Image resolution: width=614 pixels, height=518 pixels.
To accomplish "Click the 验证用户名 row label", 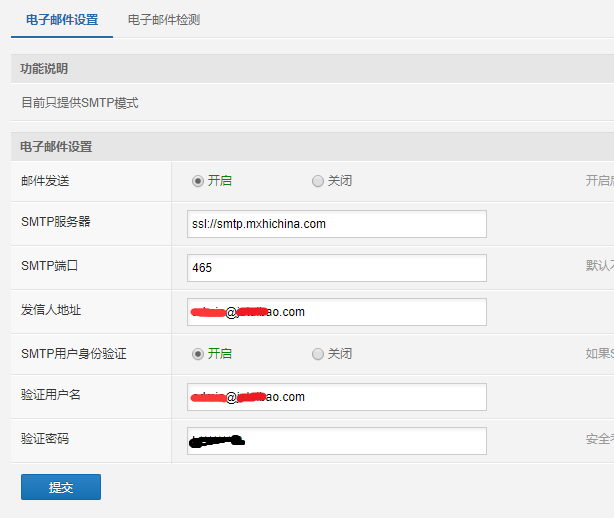I will coord(51,395).
